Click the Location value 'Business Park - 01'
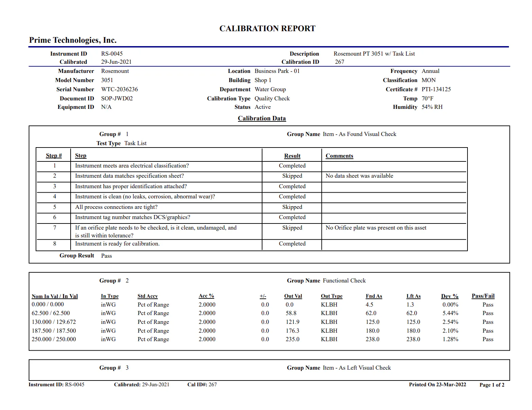 (x=277, y=71)
